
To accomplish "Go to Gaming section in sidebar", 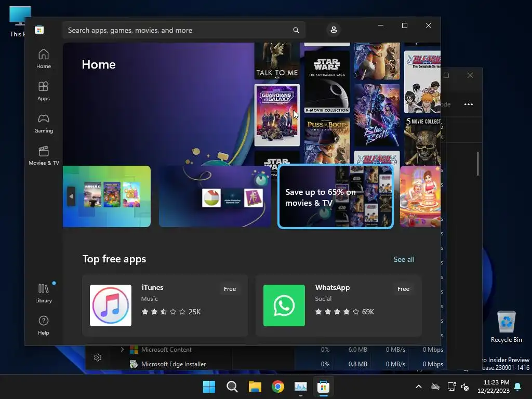I will point(44,124).
